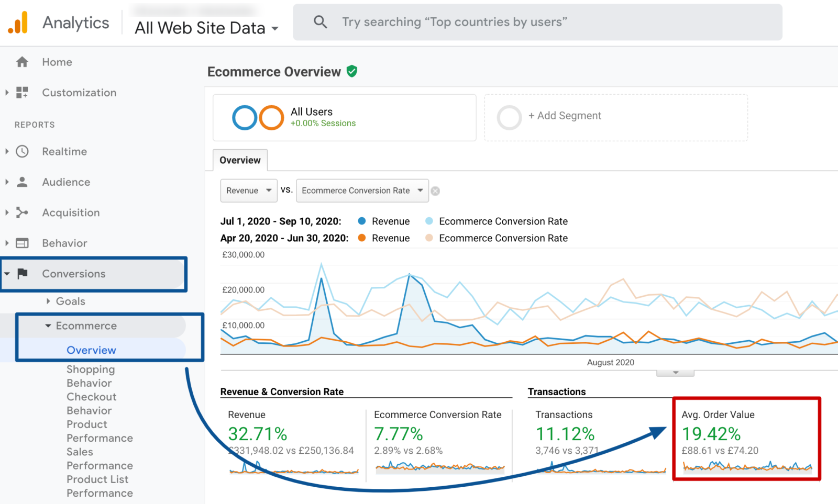This screenshot has width=838, height=504.
Task: Open Product List Performance report
Action: 100,486
